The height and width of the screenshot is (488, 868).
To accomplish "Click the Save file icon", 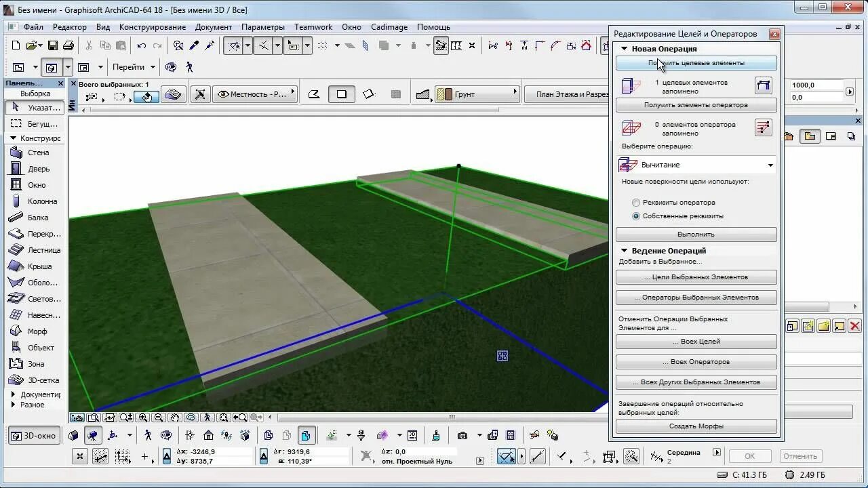I will [53, 45].
